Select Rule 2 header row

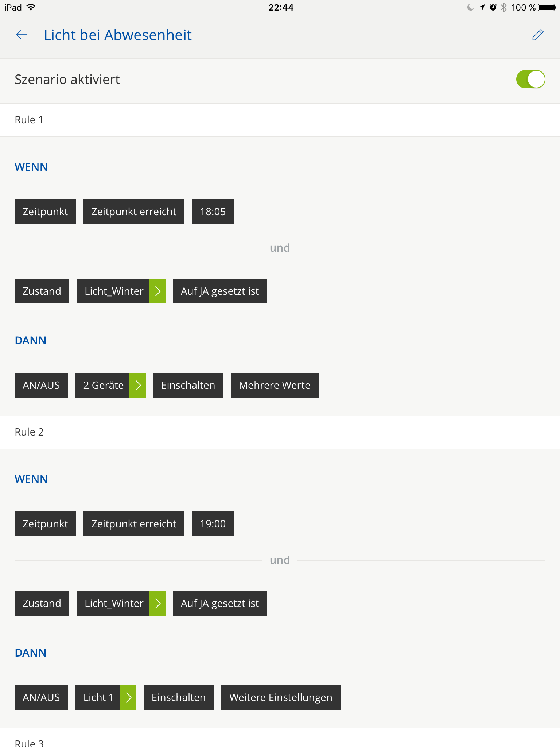point(280,432)
